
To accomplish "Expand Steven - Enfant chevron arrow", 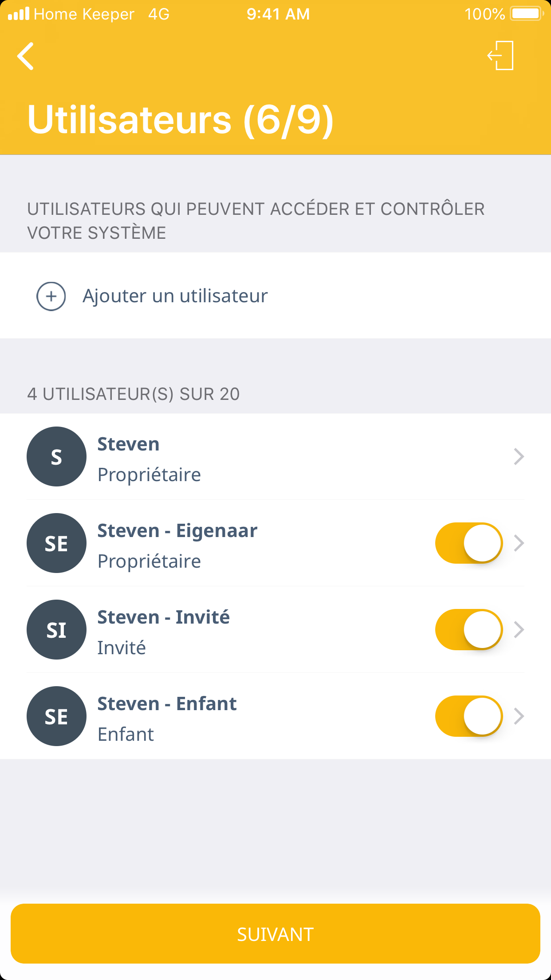I will (x=519, y=716).
